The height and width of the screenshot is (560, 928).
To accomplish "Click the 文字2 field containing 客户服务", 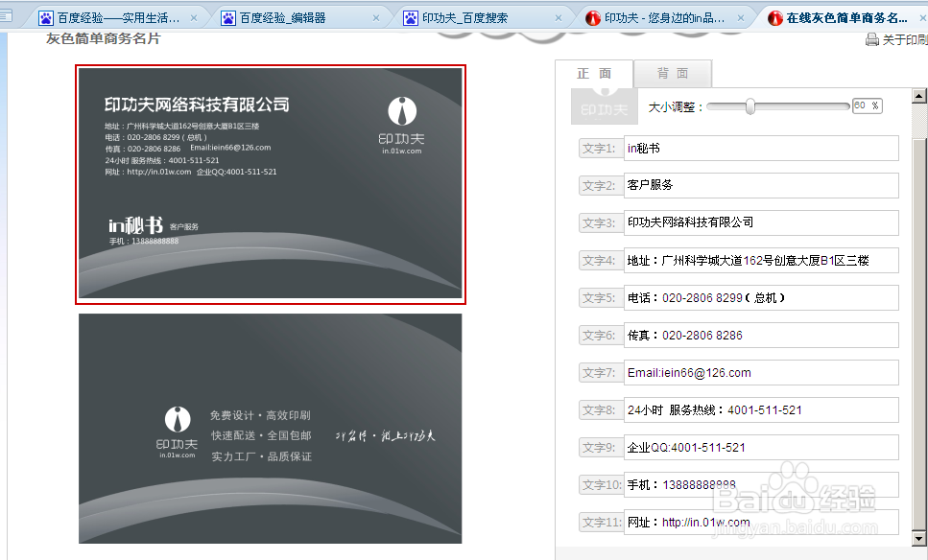I will tap(761, 186).
